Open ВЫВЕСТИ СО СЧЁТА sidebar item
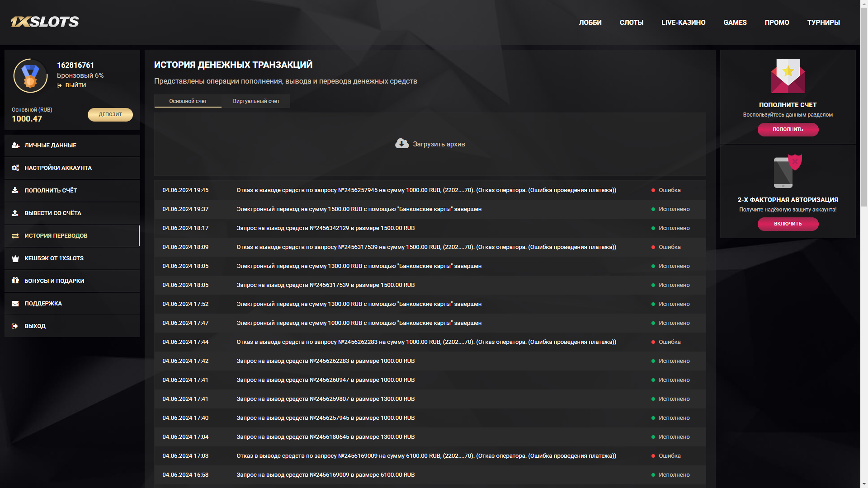The height and width of the screenshot is (488, 868). point(53,213)
